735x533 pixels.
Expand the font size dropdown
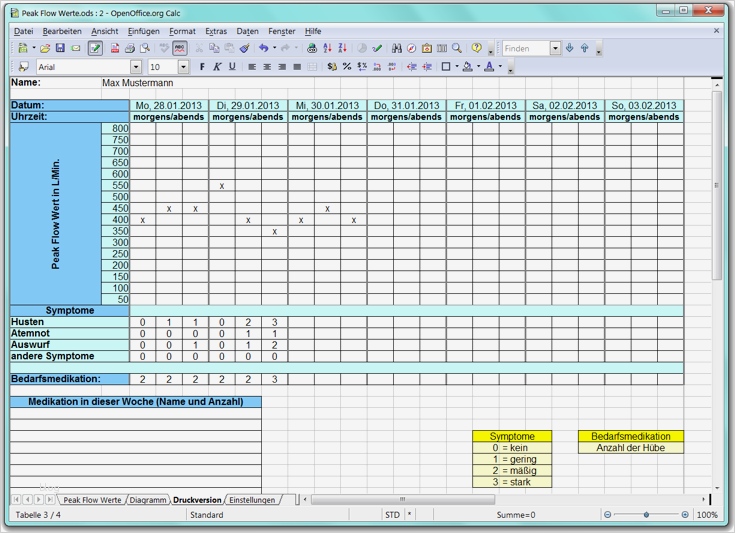click(183, 67)
